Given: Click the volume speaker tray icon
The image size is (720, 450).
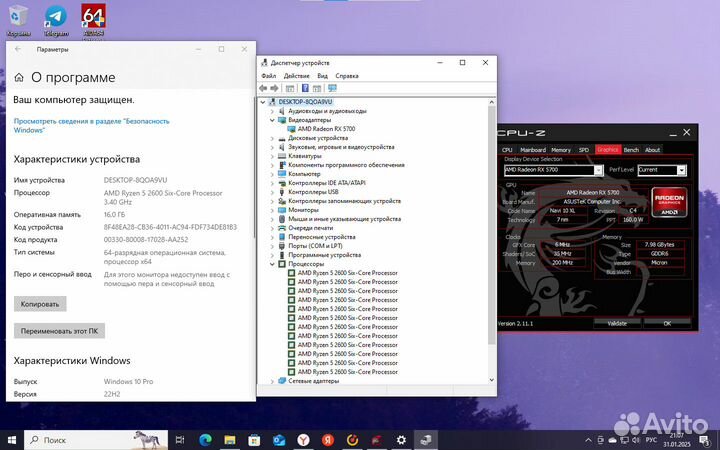Looking at the screenshot, I should [x=636, y=440].
